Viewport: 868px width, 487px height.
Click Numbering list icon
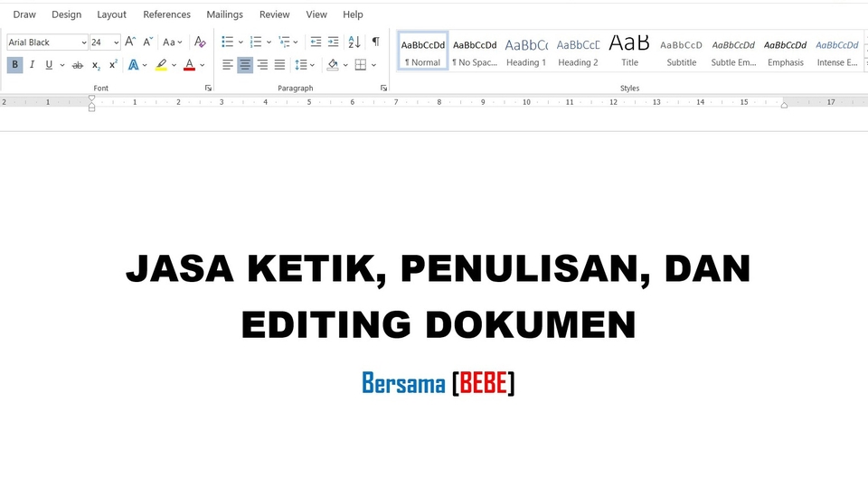pos(256,42)
